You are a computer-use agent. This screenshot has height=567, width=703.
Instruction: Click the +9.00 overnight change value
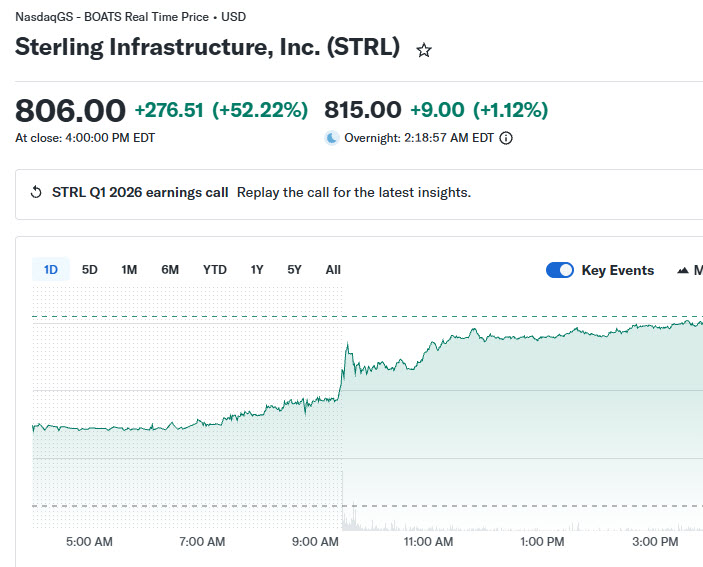[x=437, y=110]
